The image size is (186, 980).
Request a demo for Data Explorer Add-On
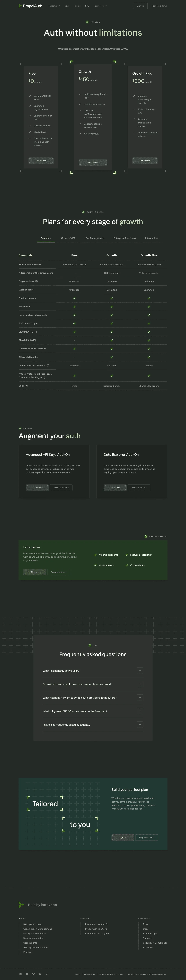coord(139,488)
